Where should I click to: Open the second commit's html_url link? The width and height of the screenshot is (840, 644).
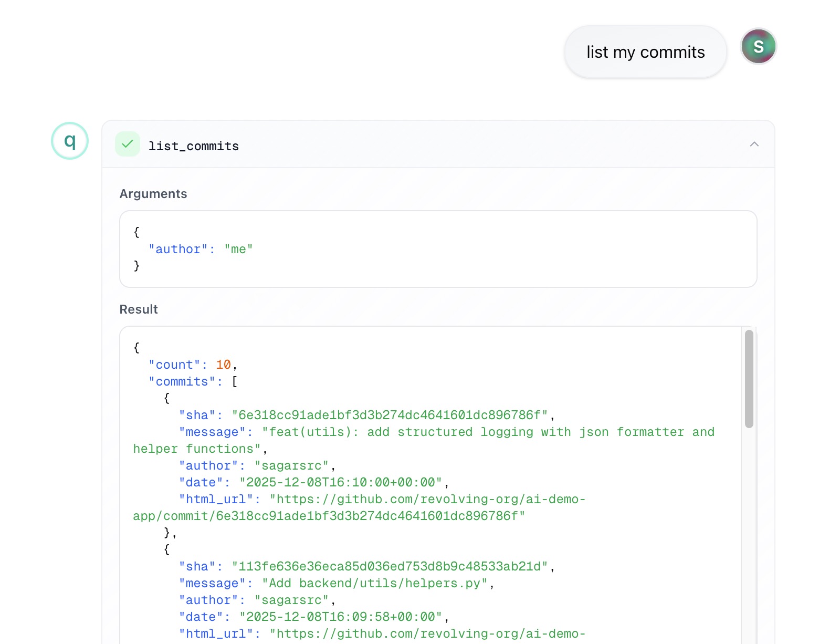[427, 634]
